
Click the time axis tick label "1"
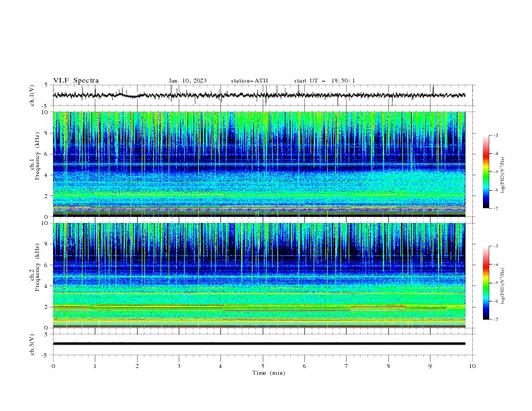click(95, 366)
